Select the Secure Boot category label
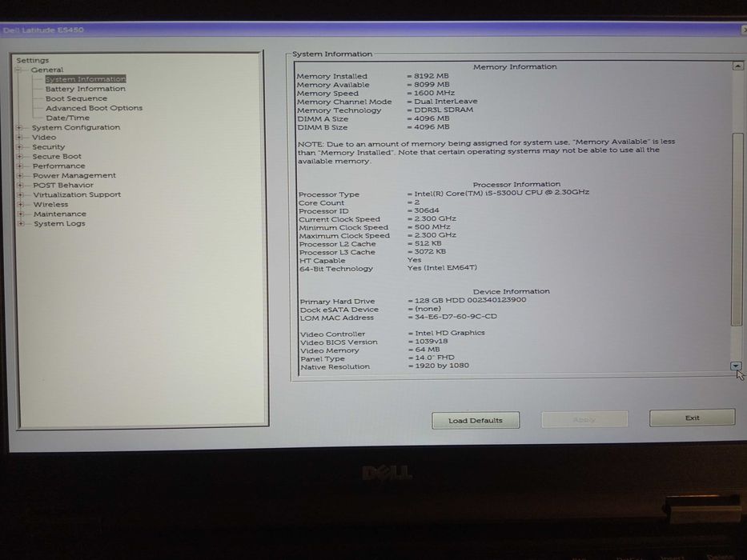This screenshot has width=747, height=560. (57, 156)
